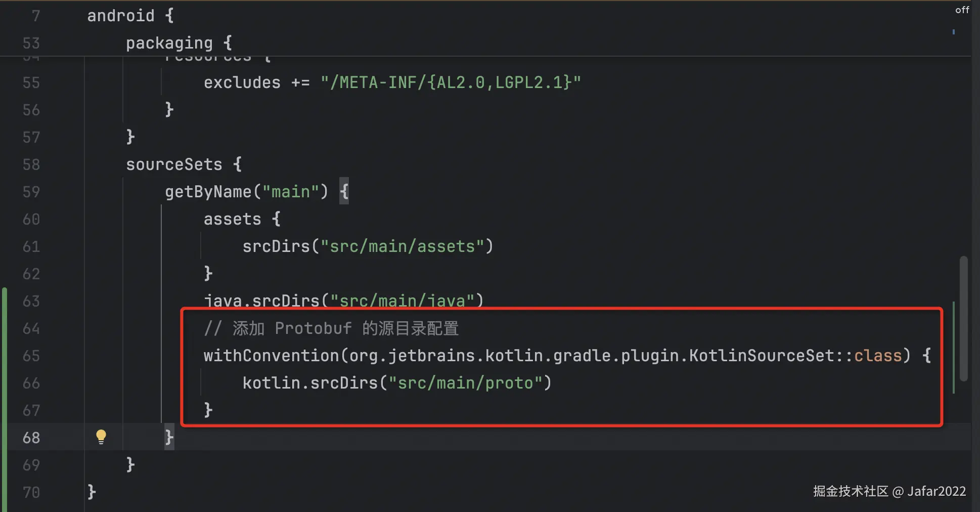Click "withConvention" function call
980x512 pixels.
(271, 356)
